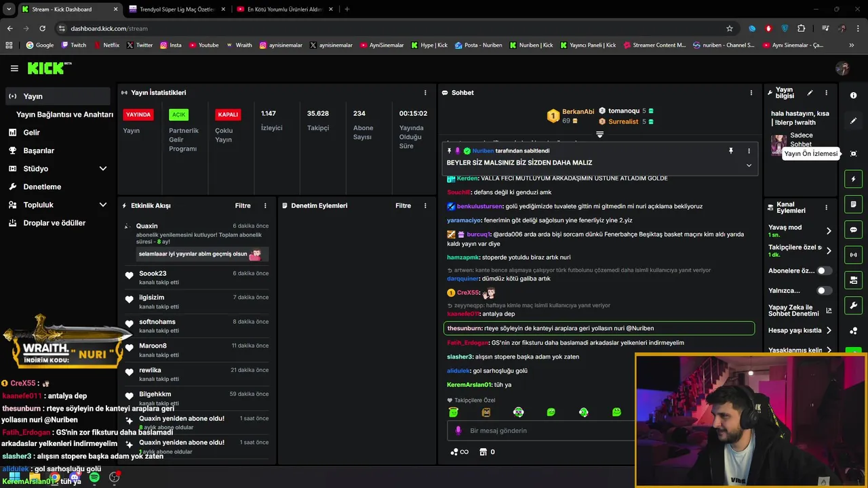This screenshot has height=488, width=868.
Task: Open Sohbet panel three-dot options
Action: [x=751, y=93]
